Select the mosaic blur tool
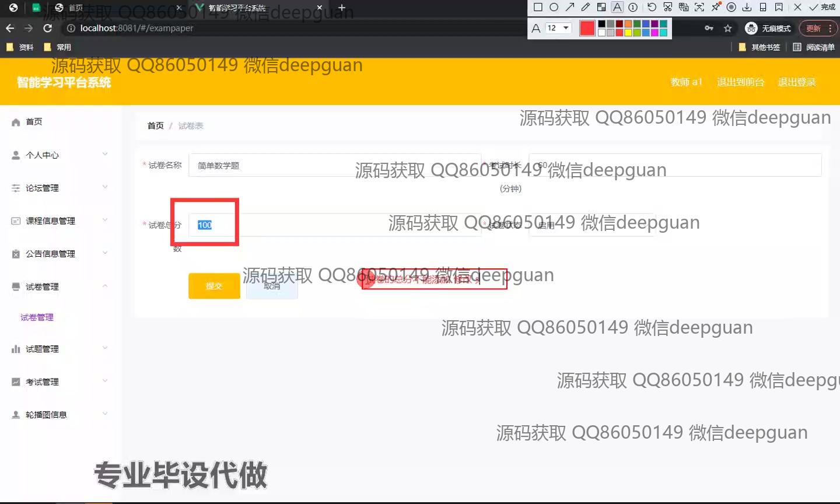Screen dimensions: 840x504 tap(601, 8)
